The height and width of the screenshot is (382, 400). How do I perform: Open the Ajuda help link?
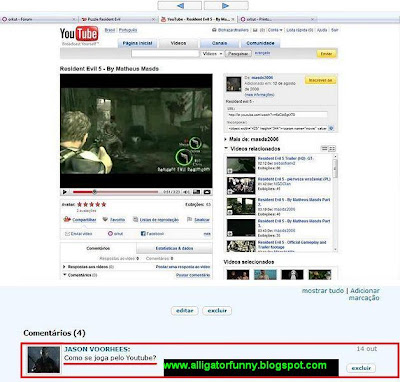322,30
